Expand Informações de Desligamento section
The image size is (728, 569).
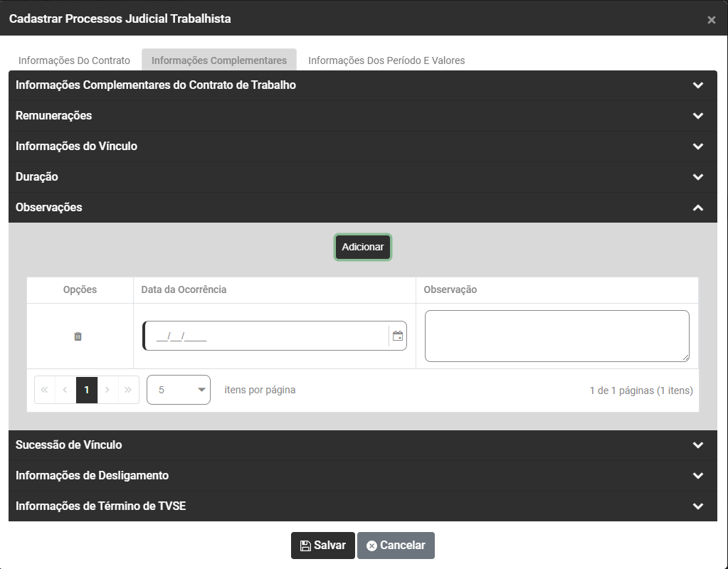697,476
